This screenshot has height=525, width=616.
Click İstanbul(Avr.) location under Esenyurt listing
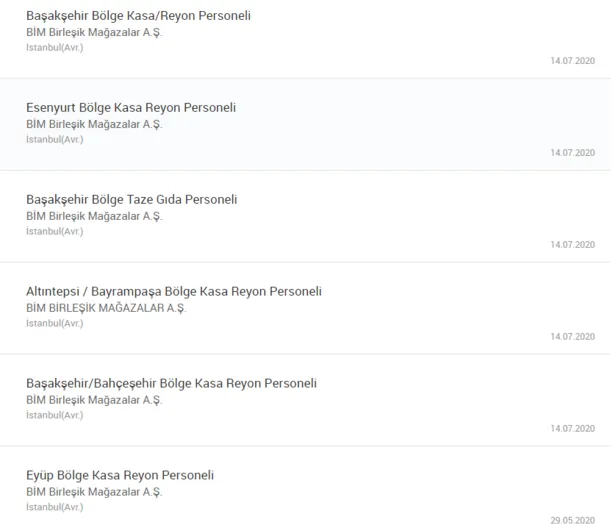(x=55, y=140)
